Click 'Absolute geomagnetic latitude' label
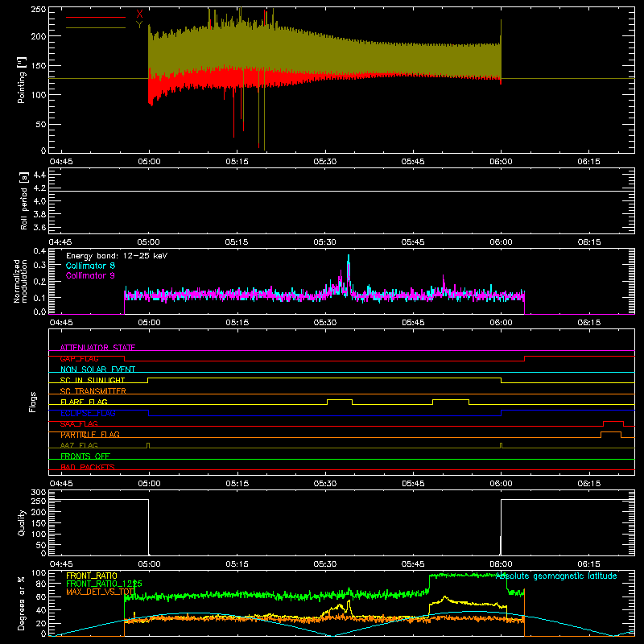Viewport: 644px width, 644px height. [x=556, y=576]
